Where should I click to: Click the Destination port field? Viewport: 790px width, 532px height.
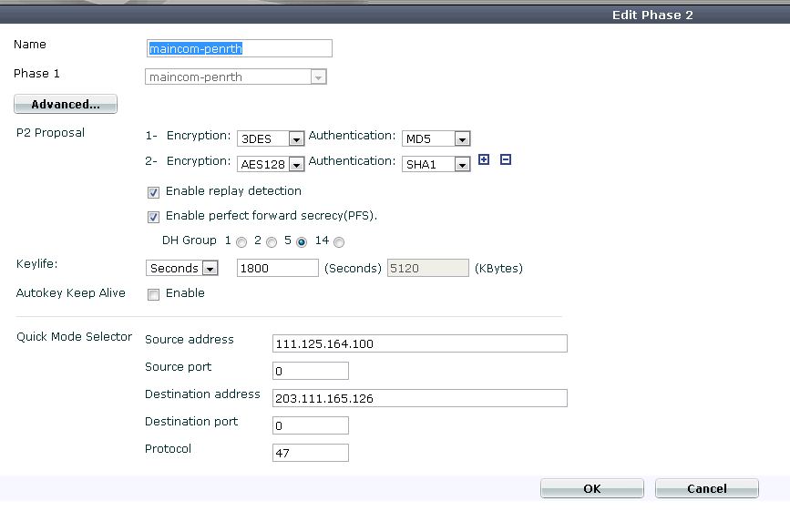[311, 425]
